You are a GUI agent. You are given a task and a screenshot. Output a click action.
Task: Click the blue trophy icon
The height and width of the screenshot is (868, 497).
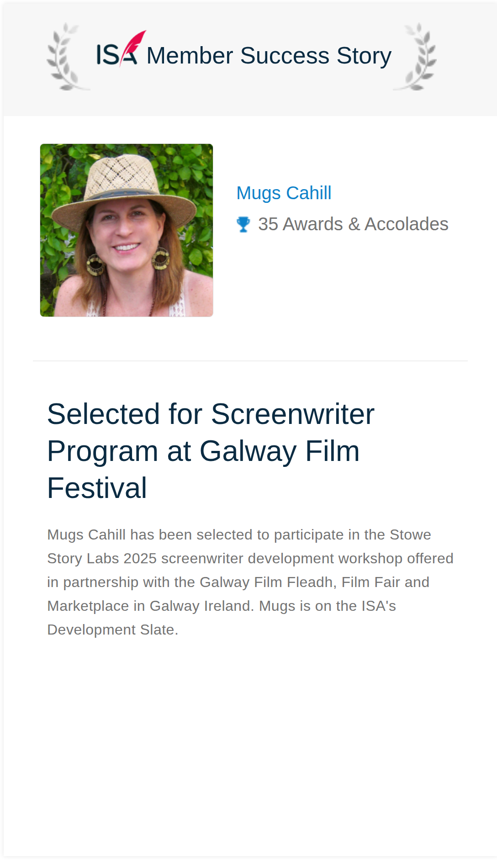[243, 224]
